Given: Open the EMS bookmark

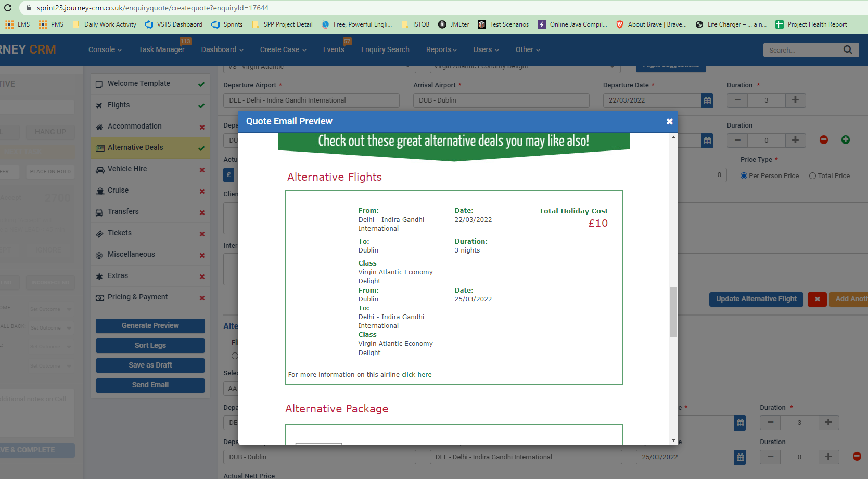Looking at the screenshot, I should 17,24.
